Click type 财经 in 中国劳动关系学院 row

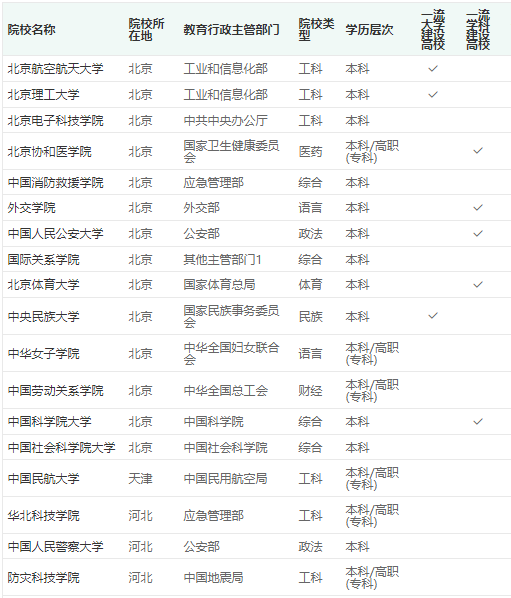point(310,390)
